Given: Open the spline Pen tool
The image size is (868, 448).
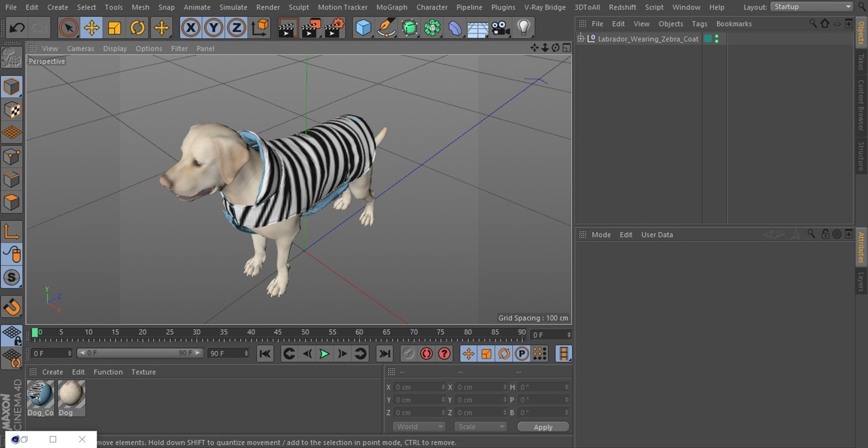Looking at the screenshot, I should pos(387,28).
